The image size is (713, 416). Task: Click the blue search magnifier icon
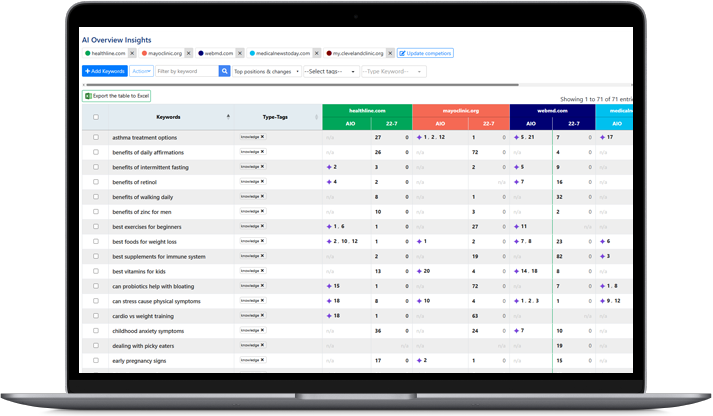click(x=224, y=71)
